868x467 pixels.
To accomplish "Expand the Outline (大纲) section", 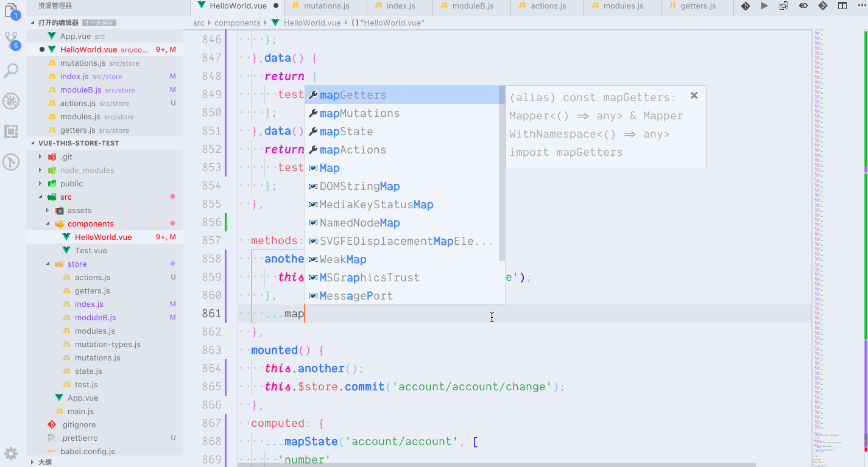I will [105, 462].
